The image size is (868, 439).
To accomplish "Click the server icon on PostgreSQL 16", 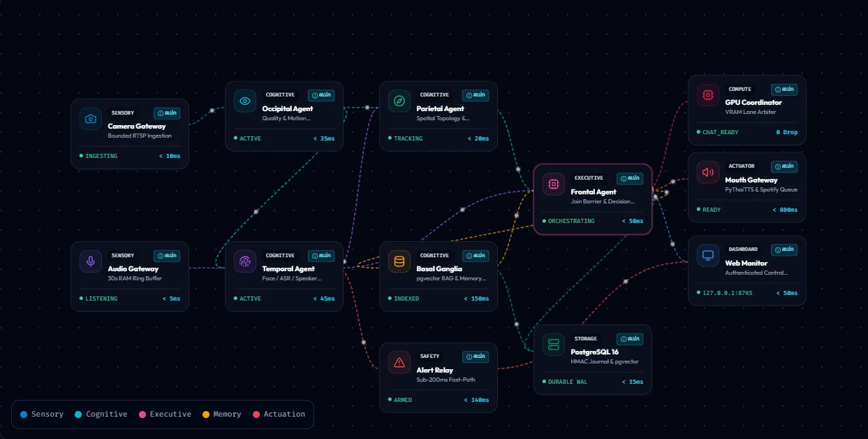I will click(554, 345).
